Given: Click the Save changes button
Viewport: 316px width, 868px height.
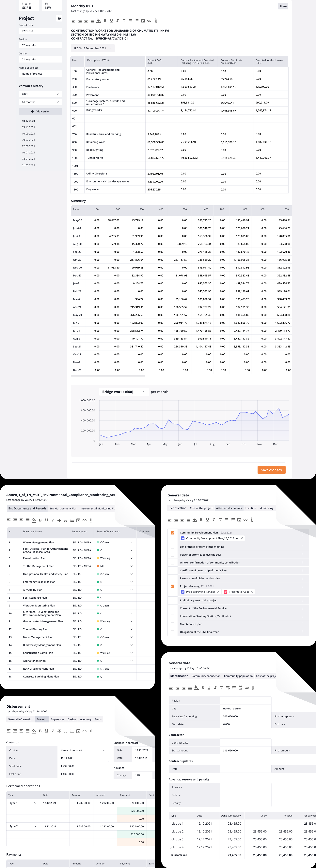Looking at the screenshot, I should point(272,470).
